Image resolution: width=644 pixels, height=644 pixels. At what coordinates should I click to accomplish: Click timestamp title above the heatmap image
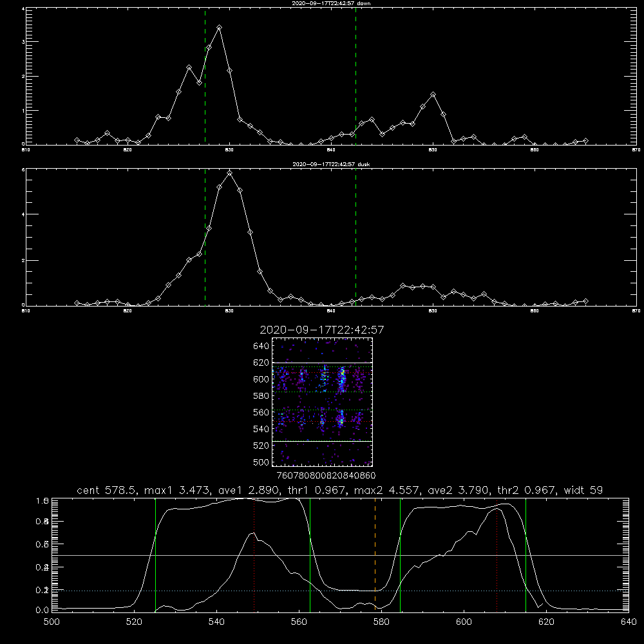322,330
